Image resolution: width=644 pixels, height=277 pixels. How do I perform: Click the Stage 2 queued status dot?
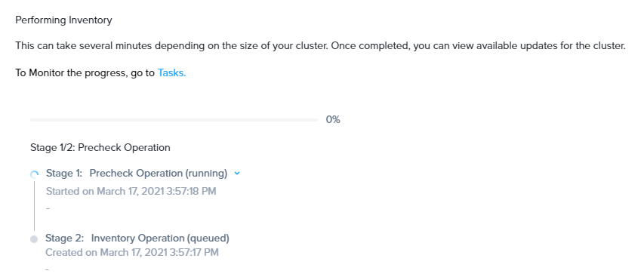tap(34, 239)
